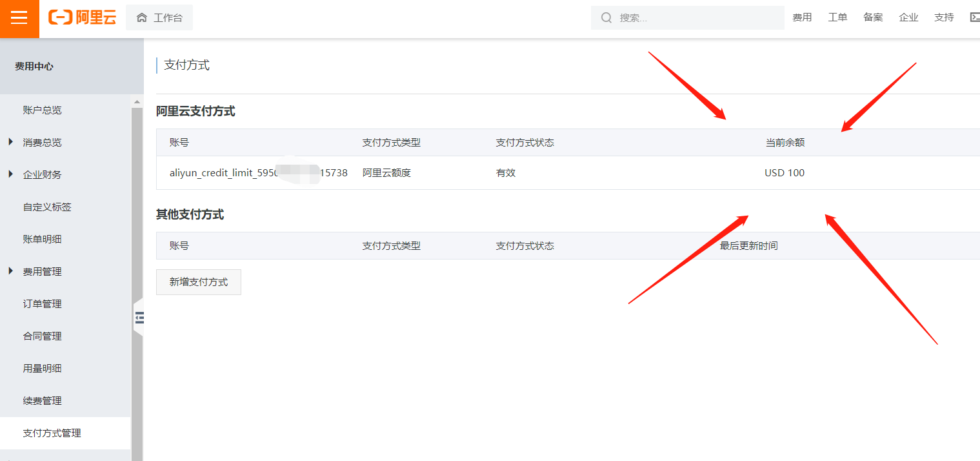Click the 其他支付方式 section heading
Viewport: 980px width, 461px height.
(190, 215)
